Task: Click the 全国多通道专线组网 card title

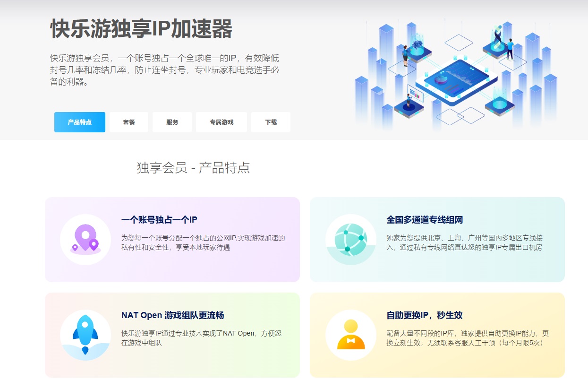Action: pyautogui.click(x=425, y=220)
